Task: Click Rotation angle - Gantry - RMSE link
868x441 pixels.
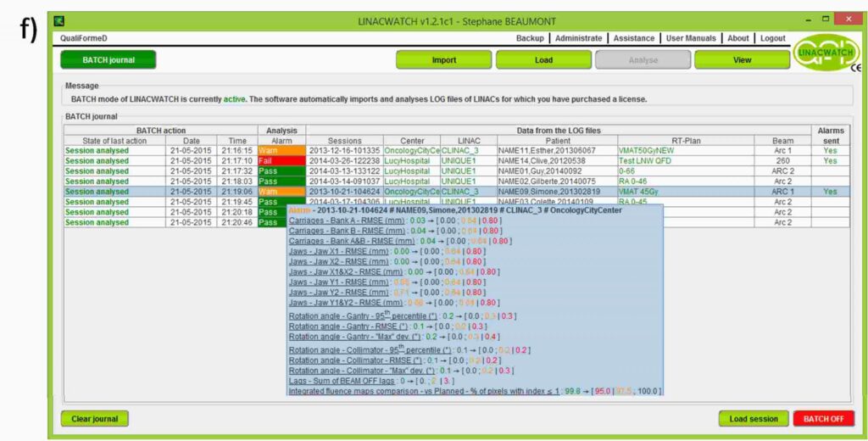Action: tap(348, 327)
